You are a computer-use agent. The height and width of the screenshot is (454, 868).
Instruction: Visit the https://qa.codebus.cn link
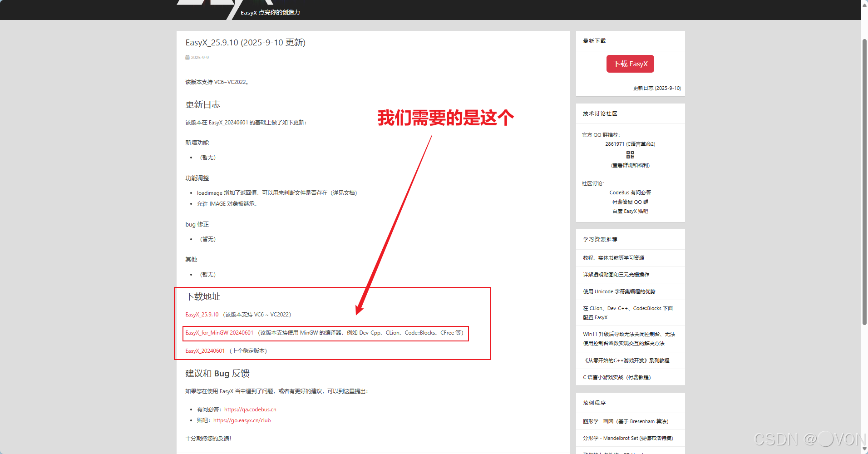(250, 410)
